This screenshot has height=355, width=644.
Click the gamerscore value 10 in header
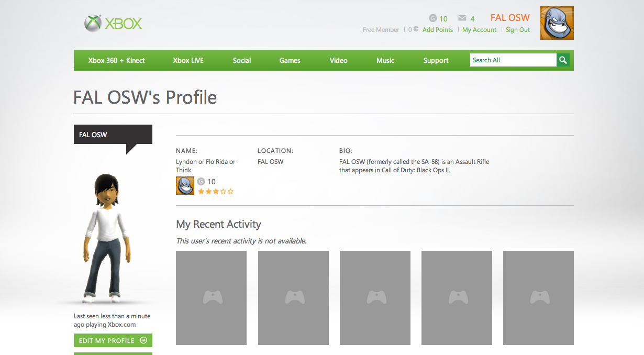click(443, 19)
